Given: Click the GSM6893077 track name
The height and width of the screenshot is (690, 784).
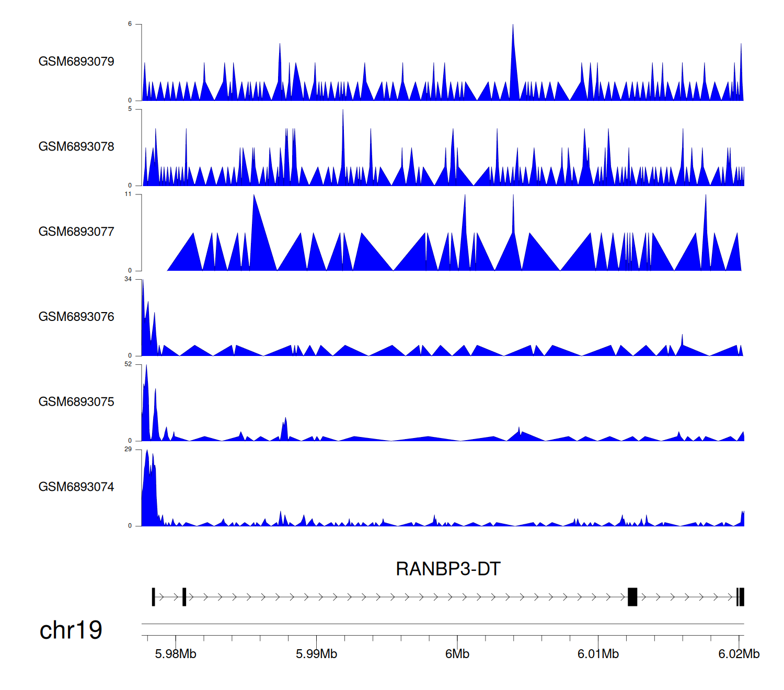Looking at the screenshot, I should pyautogui.click(x=76, y=232).
